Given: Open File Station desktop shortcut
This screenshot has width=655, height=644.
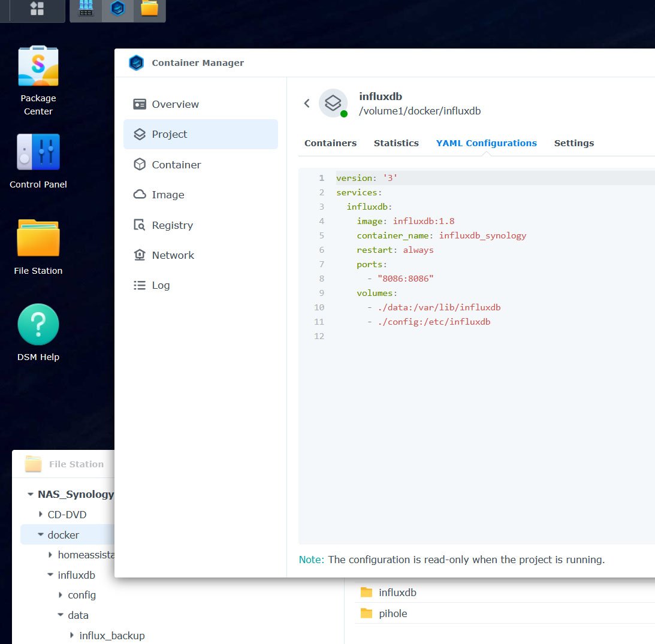Looking at the screenshot, I should pyautogui.click(x=38, y=247).
